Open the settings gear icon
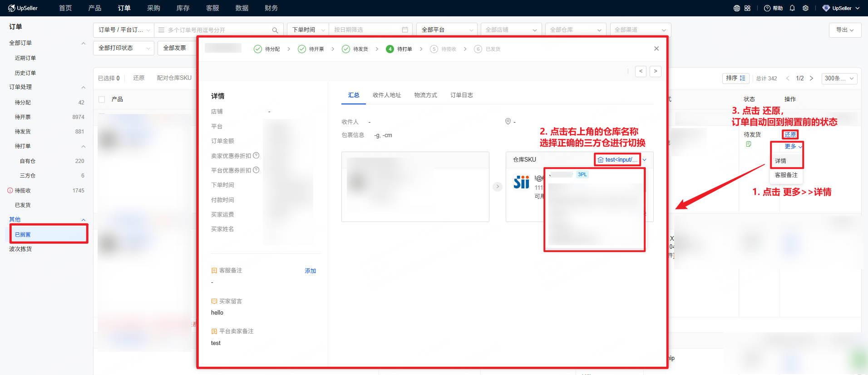The height and width of the screenshot is (375, 868). click(805, 8)
